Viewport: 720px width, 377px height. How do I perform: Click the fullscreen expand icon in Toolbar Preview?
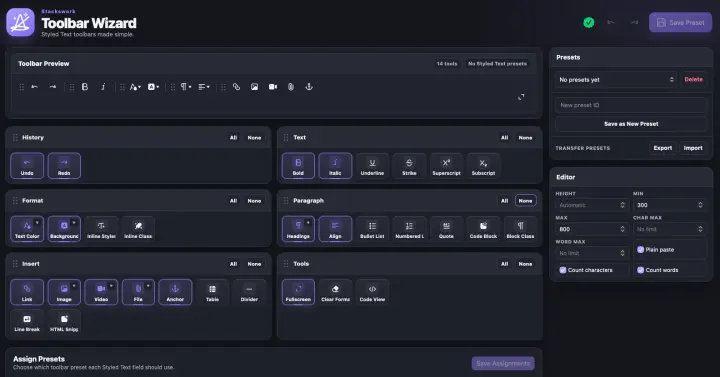tap(521, 97)
